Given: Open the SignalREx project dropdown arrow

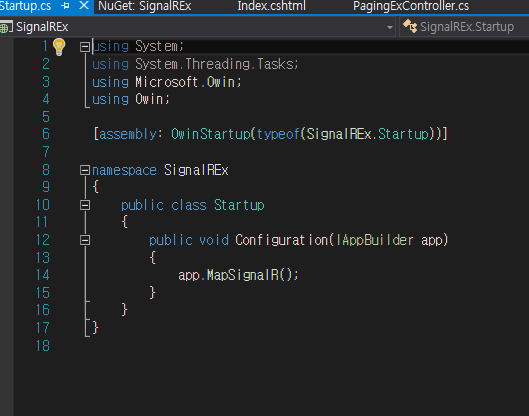Looking at the screenshot, I should 390,27.
